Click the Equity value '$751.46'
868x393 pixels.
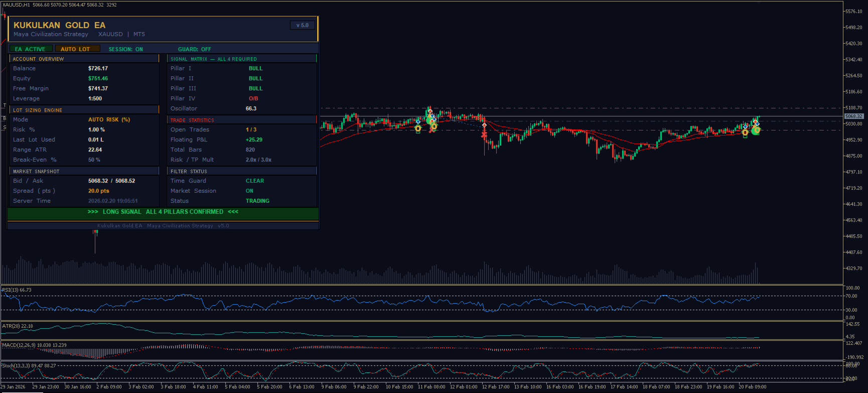click(98, 78)
